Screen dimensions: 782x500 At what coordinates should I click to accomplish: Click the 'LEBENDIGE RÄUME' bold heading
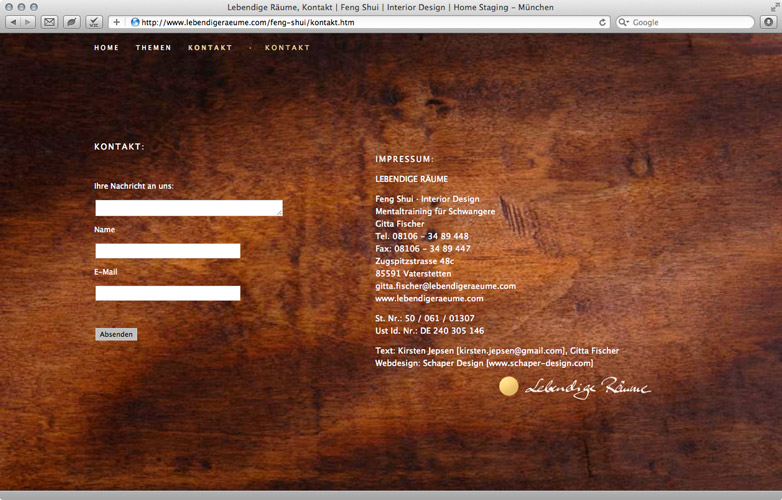411,179
